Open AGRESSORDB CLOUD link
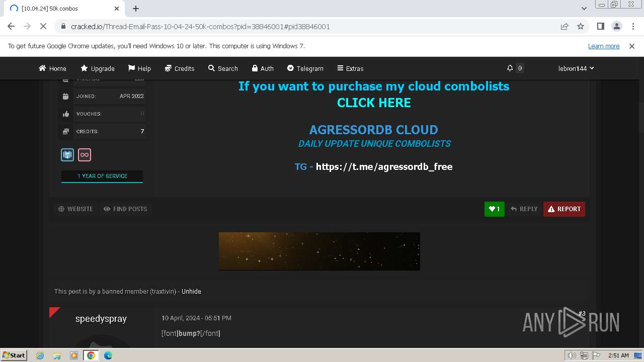 pyautogui.click(x=373, y=130)
